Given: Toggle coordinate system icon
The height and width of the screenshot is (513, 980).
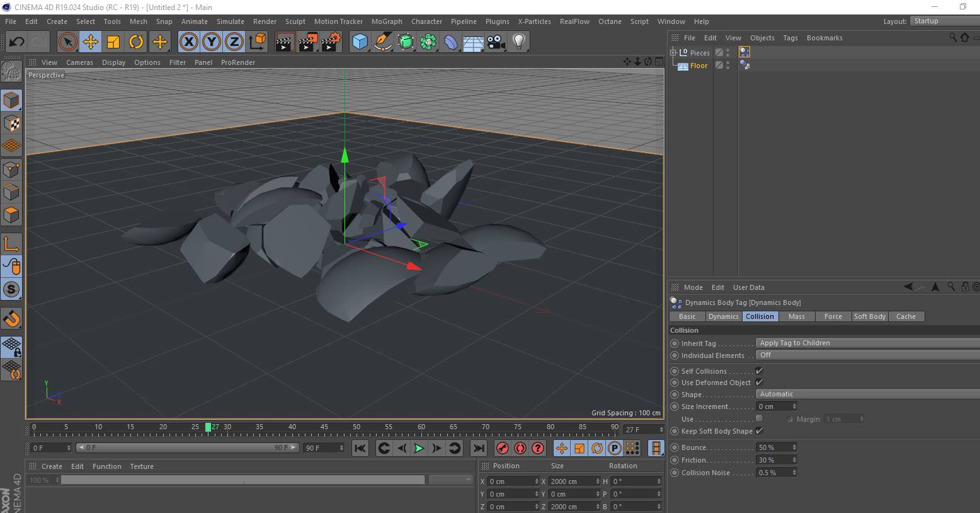Looking at the screenshot, I should (x=257, y=42).
